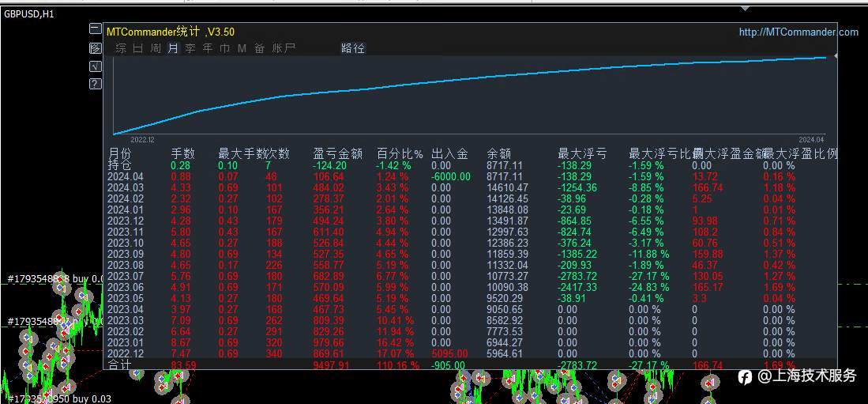Click the -905.00 total deposit value
868x404 pixels.
point(449,365)
